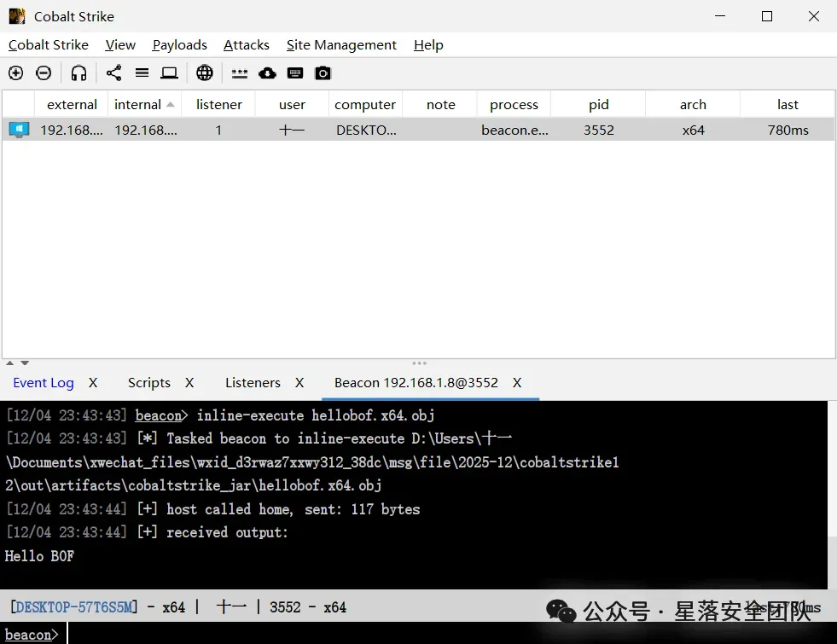837x644 pixels.
Task: Switch to the Event Log tab
Action: pyautogui.click(x=44, y=382)
